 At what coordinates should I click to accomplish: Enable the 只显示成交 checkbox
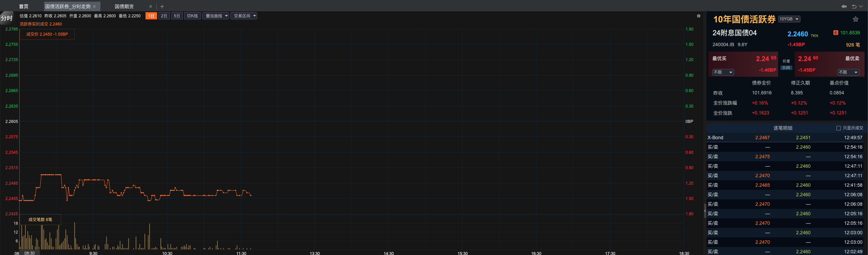(838, 128)
